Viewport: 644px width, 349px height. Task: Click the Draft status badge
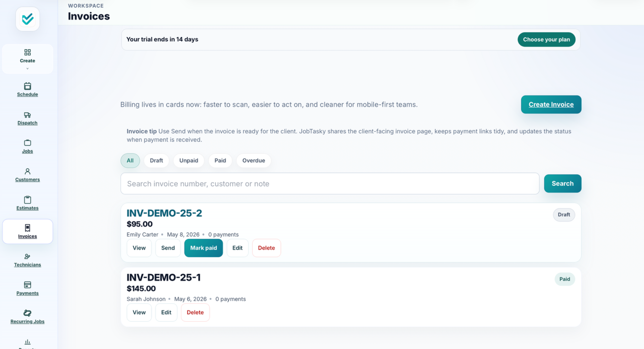coord(564,215)
